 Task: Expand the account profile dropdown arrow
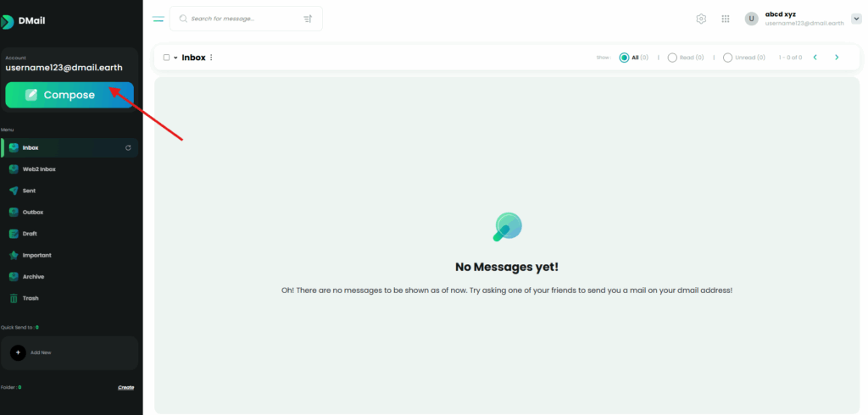856,19
